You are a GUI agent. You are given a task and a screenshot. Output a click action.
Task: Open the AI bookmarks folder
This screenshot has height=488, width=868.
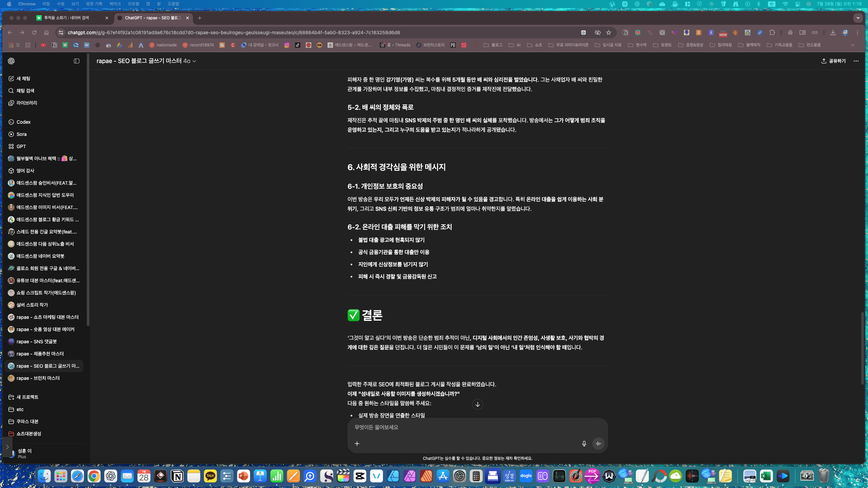(x=514, y=45)
